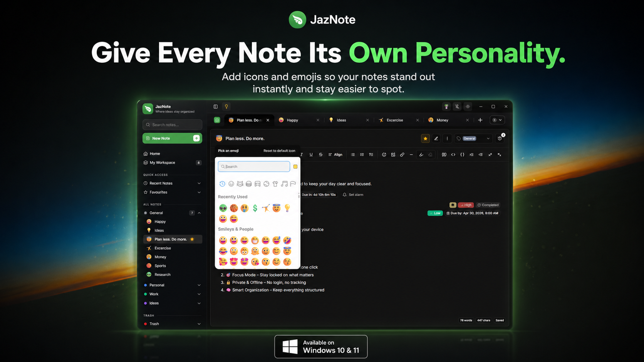
Task: Click the edit pencil icon in note header
Action: 436,138
